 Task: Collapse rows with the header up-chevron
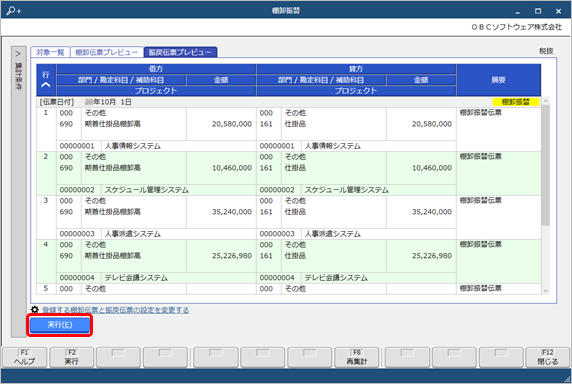tap(46, 85)
